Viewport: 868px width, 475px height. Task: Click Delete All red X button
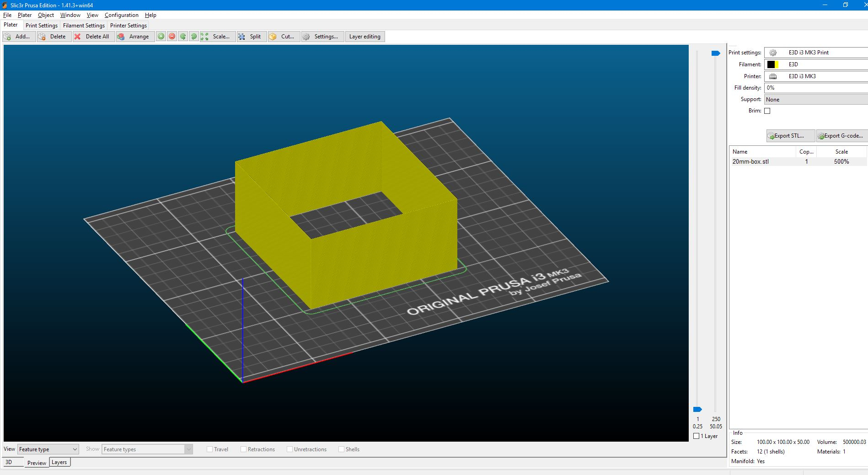click(93, 37)
